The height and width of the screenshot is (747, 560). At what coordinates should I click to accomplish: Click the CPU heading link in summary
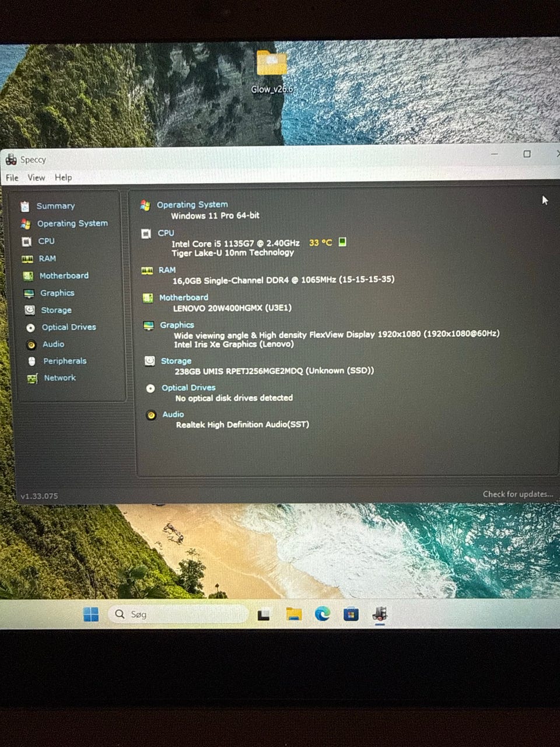pyautogui.click(x=166, y=233)
